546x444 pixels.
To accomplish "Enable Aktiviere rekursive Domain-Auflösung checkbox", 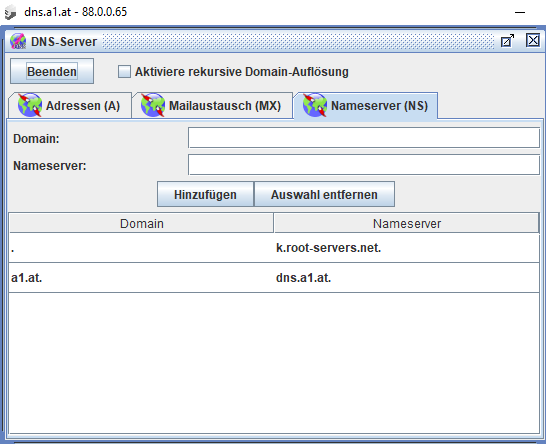I will pos(124,72).
